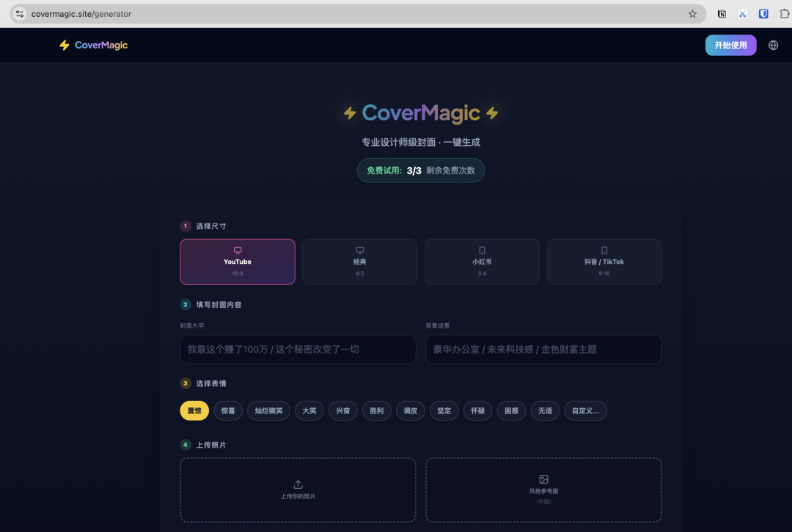This screenshot has width=792, height=532.
Task: Choose the 自定义 expression option
Action: pos(585,411)
